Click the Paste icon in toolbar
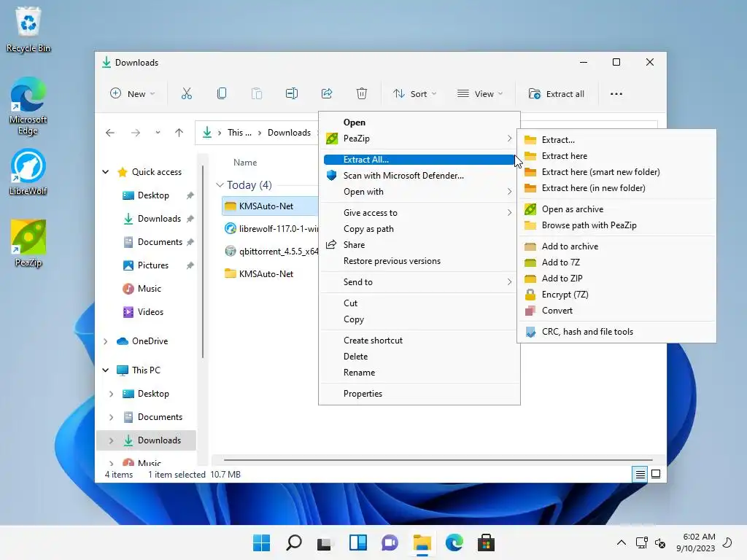 point(256,94)
